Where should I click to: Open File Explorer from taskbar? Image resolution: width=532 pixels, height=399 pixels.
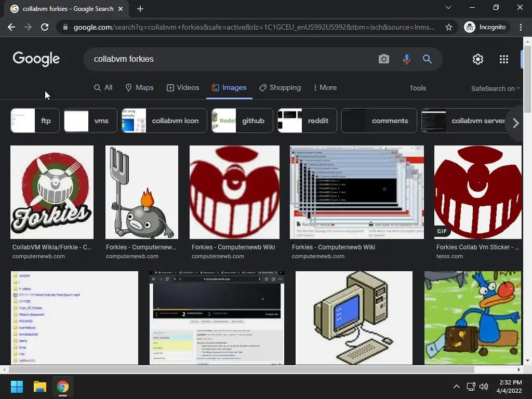pos(39,387)
